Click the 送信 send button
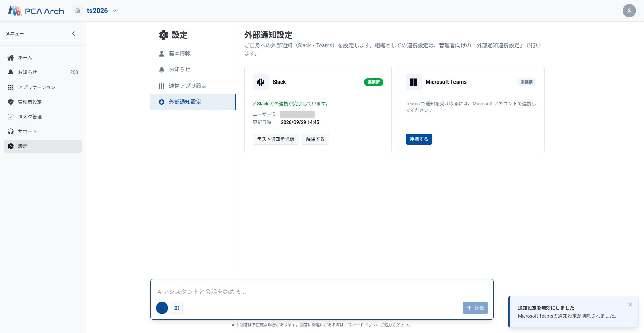This screenshot has width=644, height=333. (475, 308)
